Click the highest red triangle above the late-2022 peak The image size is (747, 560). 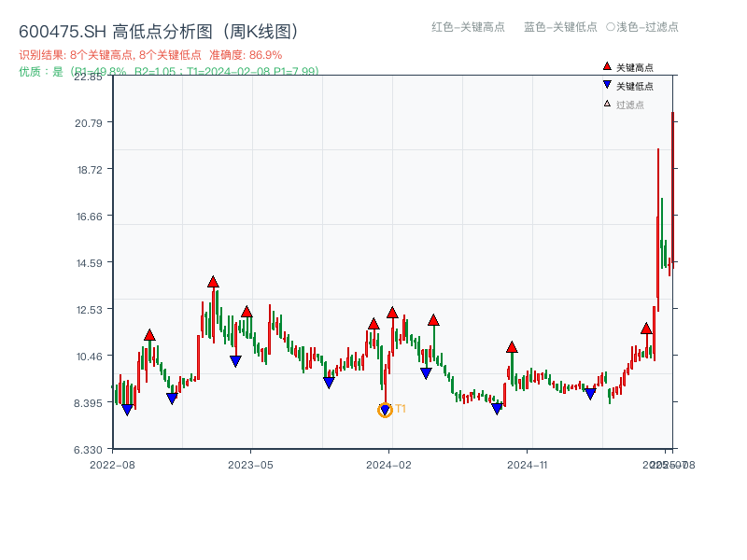point(214,279)
